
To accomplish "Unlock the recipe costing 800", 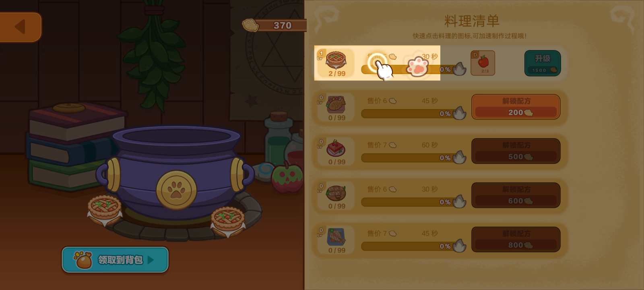I will 516,240.
